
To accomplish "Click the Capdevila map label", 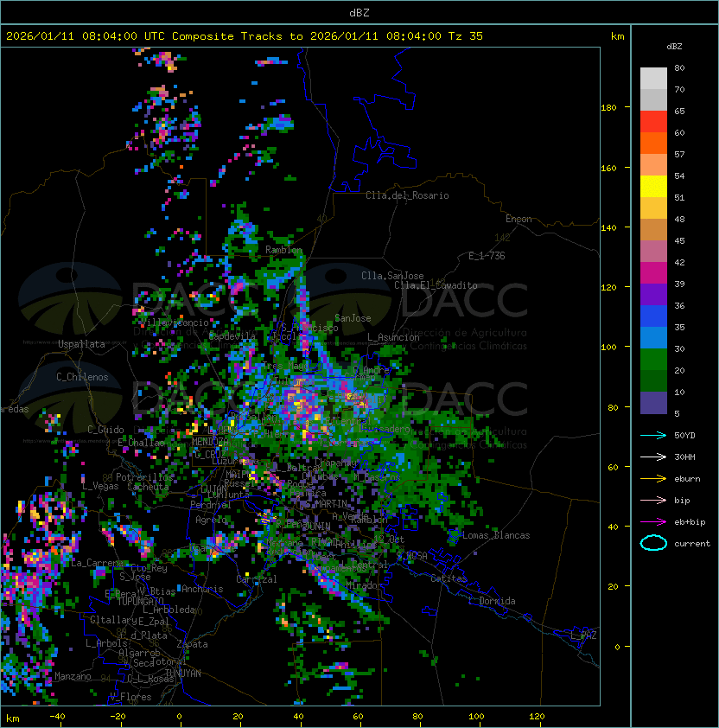I will [232, 336].
